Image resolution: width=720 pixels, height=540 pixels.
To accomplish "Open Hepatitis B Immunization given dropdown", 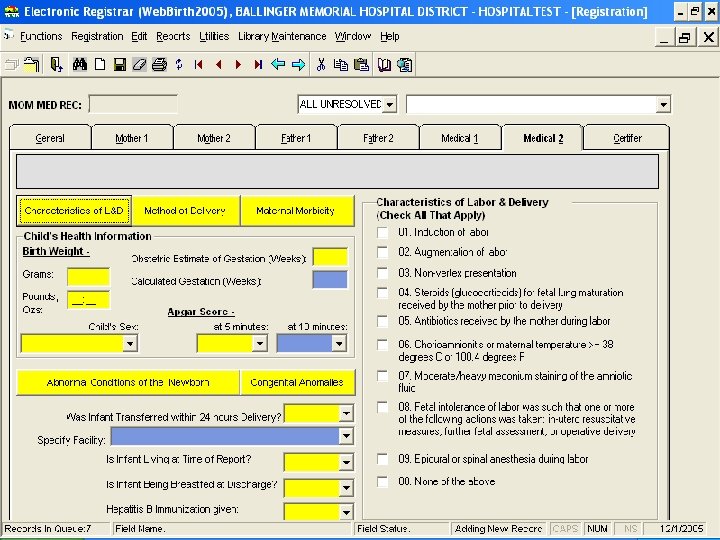I will pos(346,512).
